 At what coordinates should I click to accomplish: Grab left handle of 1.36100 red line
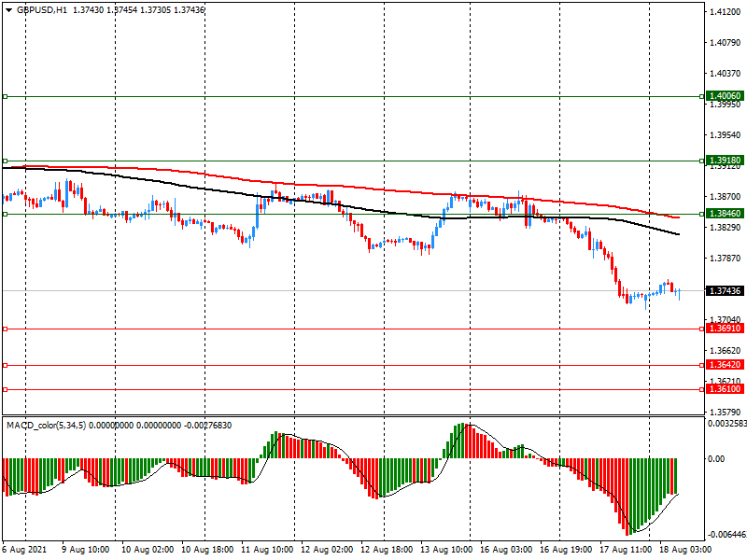point(6,389)
